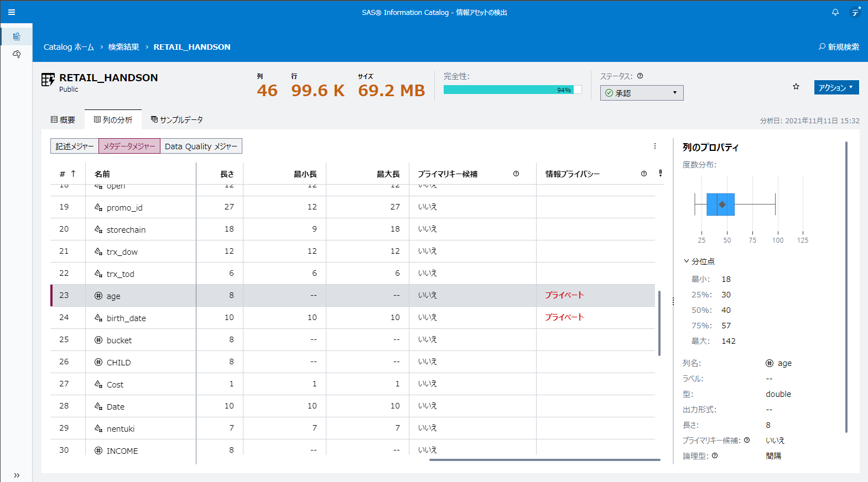Click the table vertical scrollbar

click(659, 323)
